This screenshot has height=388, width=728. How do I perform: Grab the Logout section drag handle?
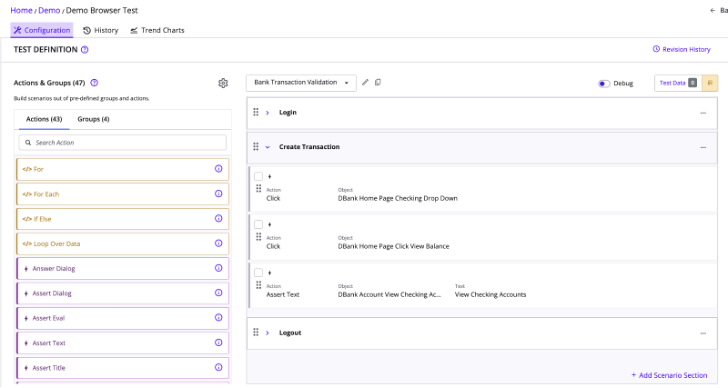[x=256, y=332]
